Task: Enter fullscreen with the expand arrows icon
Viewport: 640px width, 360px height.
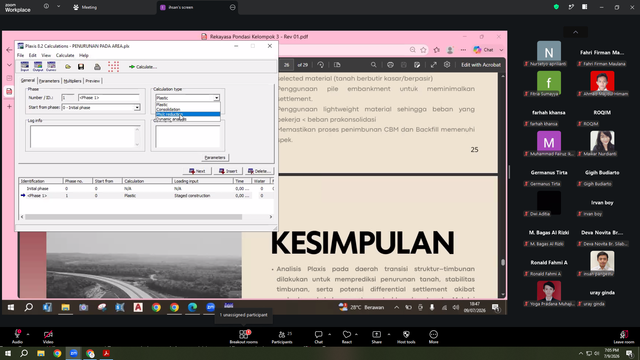Action: [x=433, y=65]
